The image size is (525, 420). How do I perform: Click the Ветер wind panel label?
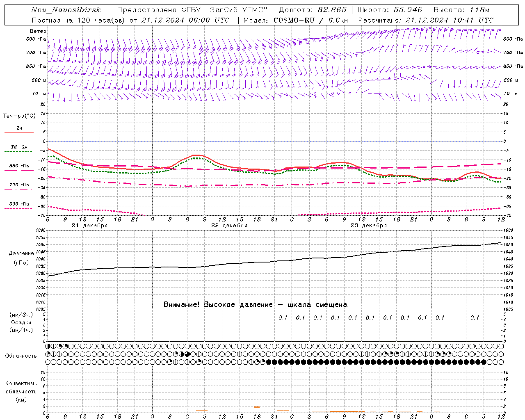click(38, 31)
